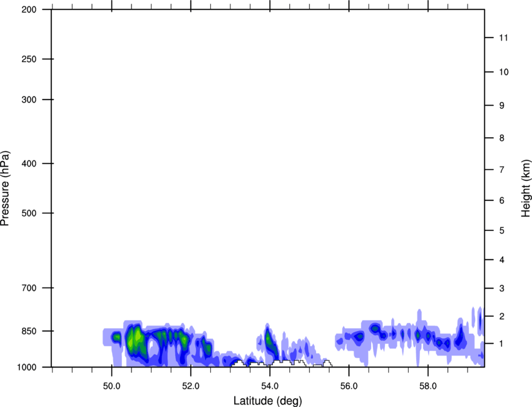Click the 50.0 latitude label
Image resolution: width=532 pixels, height=407 pixels.
(111, 386)
